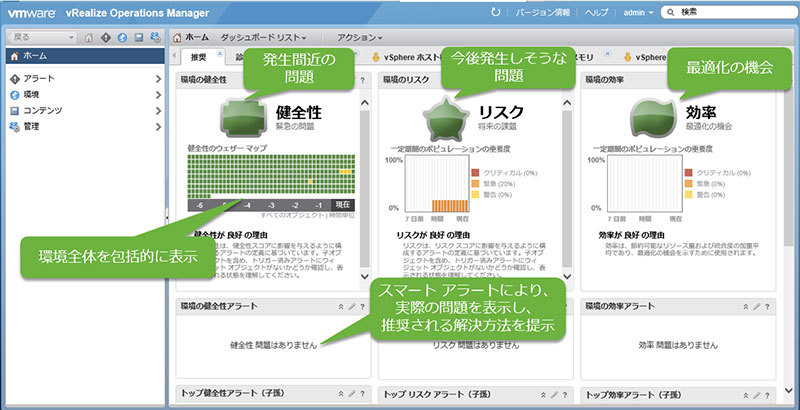
Task: Click the risk chart クリティカル (0%) red swatch
Action: click(x=475, y=173)
